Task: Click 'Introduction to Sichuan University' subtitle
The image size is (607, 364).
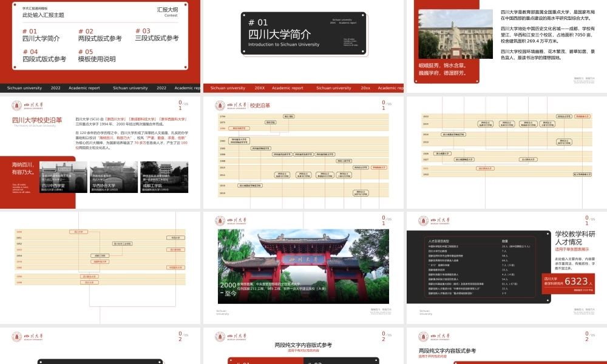Action: [283, 44]
